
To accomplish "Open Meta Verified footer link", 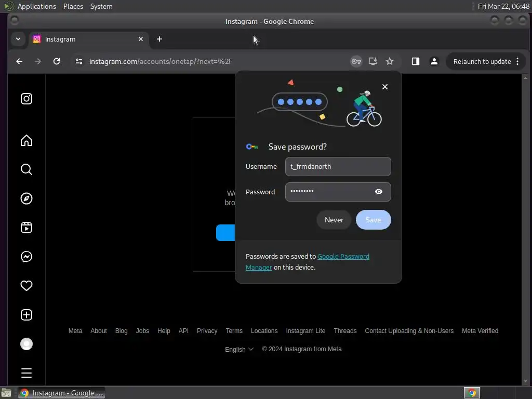I will coord(480,331).
